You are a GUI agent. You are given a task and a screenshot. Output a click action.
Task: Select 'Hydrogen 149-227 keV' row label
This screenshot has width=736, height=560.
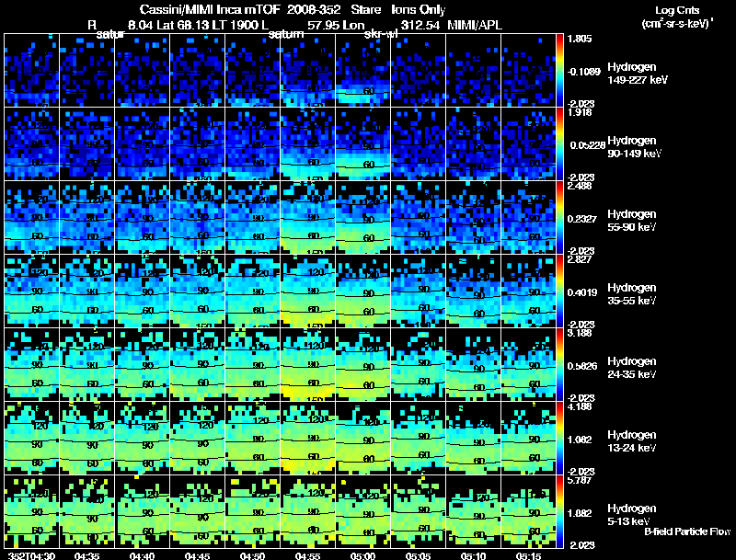(638, 74)
